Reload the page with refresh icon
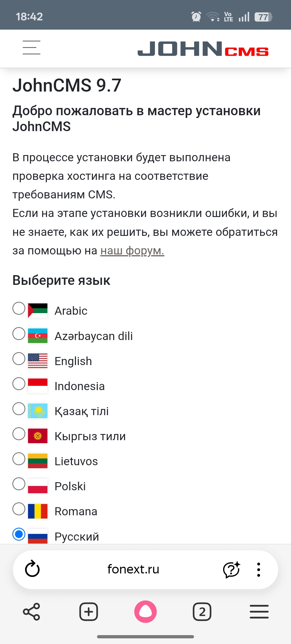The image size is (291, 644). point(32,569)
